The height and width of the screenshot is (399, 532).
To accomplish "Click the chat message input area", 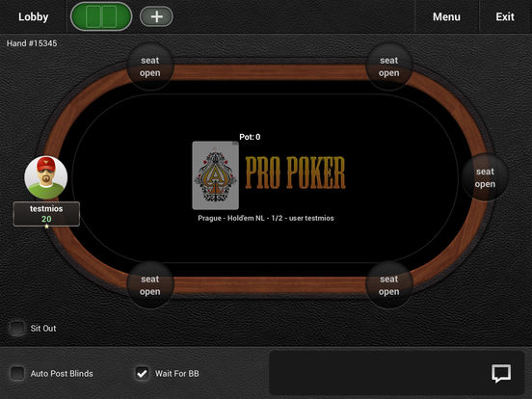I will point(377,373).
